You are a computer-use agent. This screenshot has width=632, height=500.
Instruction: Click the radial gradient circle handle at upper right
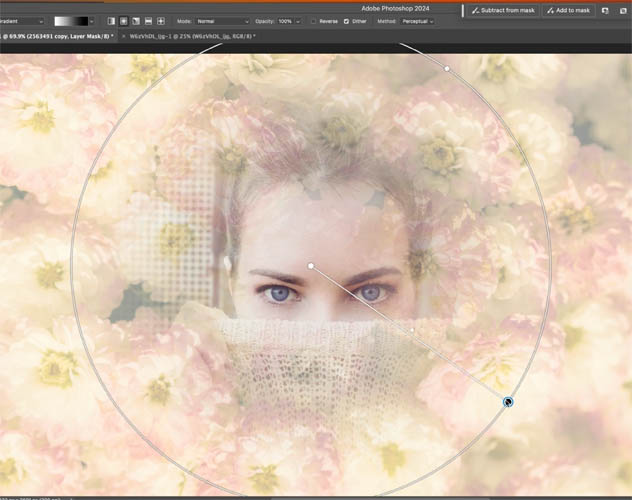[x=447, y=69]
